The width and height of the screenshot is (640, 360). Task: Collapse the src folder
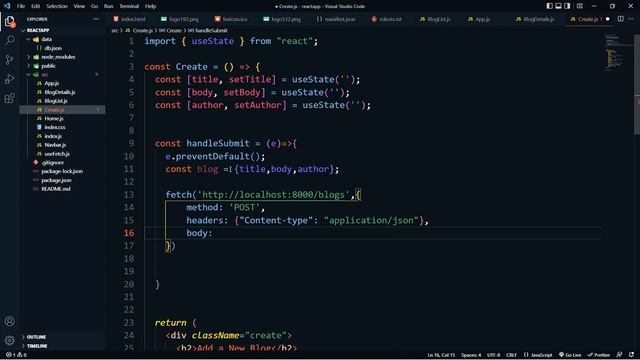pyautogui.click(x=44, y=75)
